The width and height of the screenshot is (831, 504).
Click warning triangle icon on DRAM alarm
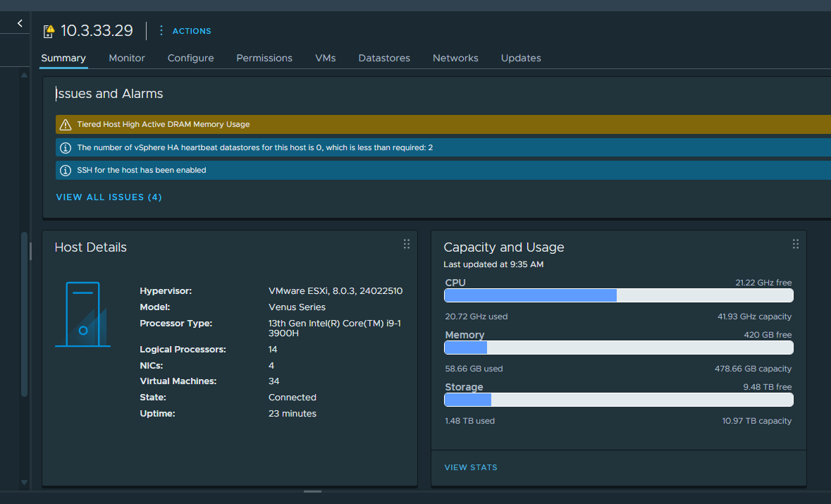coord(66,125)
